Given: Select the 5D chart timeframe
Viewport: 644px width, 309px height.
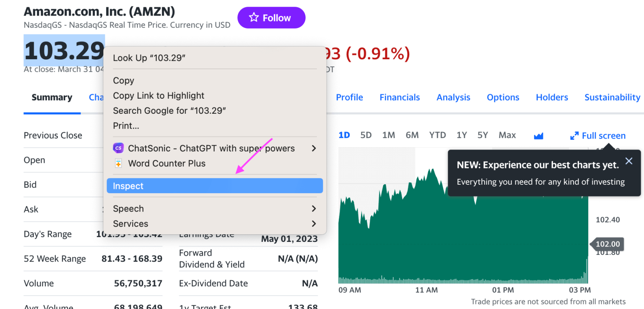Looking at the screenshot, I should (365, 135).
